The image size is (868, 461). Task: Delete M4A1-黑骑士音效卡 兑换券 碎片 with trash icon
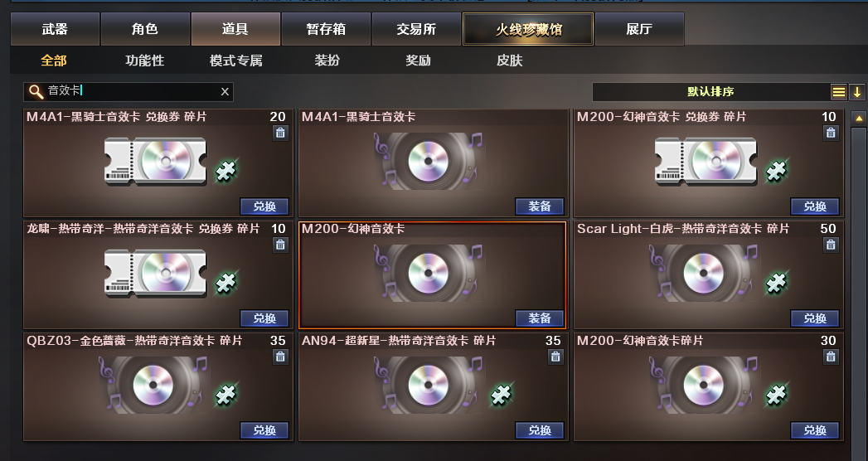point(280,133)
